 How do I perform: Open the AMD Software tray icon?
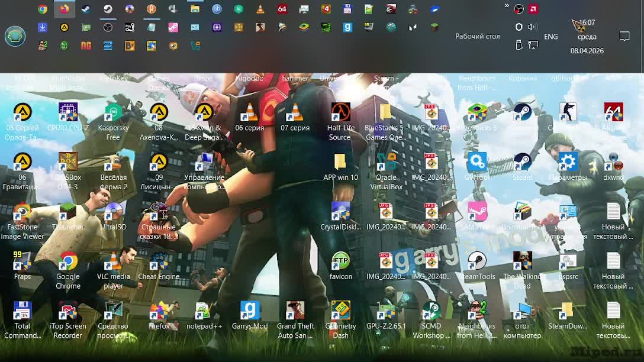click(x=533, y=9)
